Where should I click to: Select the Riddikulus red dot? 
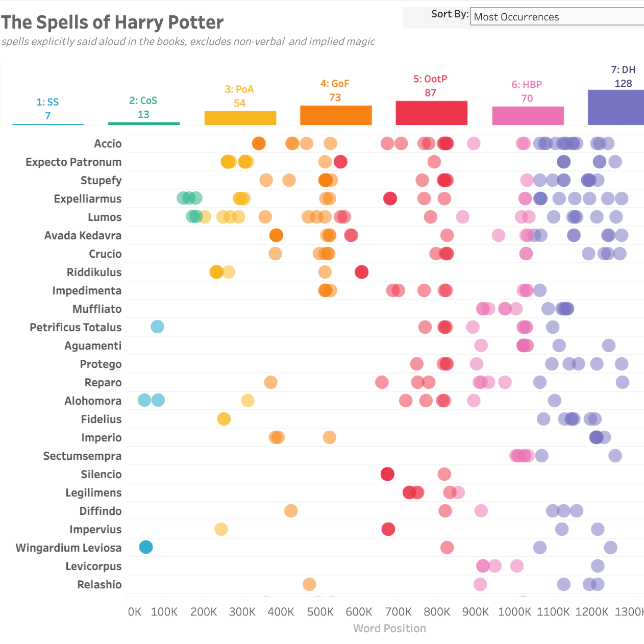click(x=361, y=272)
